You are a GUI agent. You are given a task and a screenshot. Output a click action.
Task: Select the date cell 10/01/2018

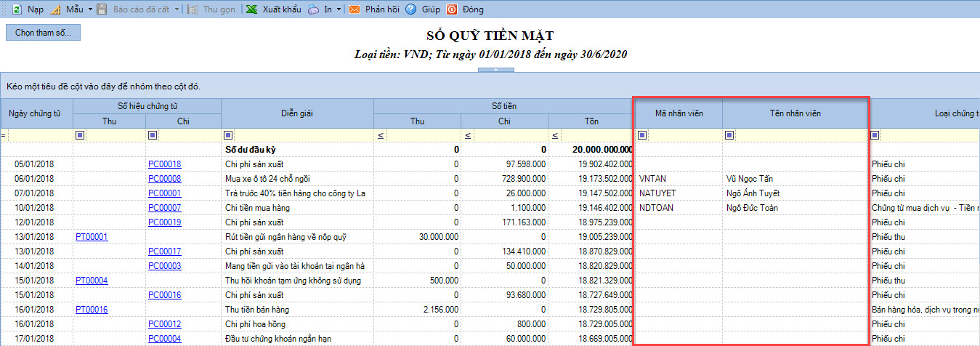tap(36, 208)
